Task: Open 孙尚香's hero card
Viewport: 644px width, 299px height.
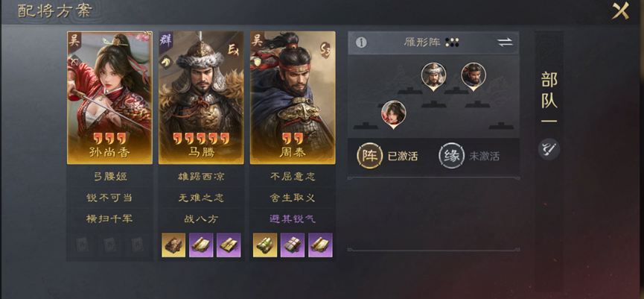Action: click(x=109, y=98)
